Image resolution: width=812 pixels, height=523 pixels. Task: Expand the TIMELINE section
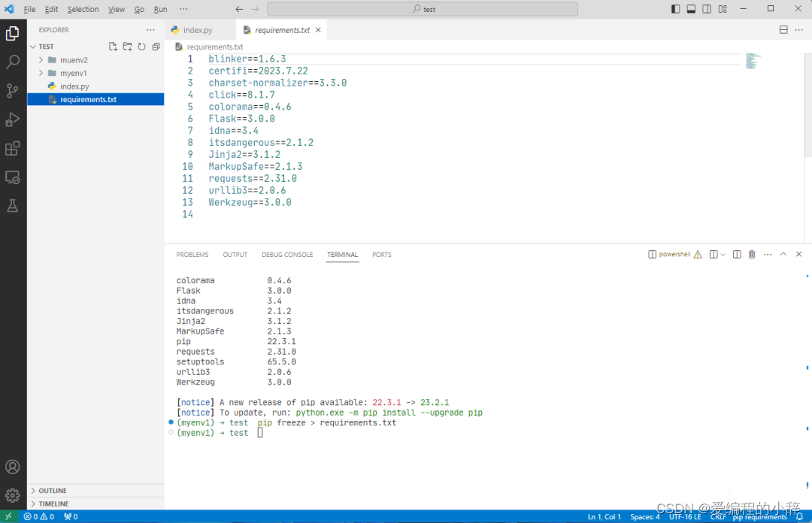[x=33, y=504]
